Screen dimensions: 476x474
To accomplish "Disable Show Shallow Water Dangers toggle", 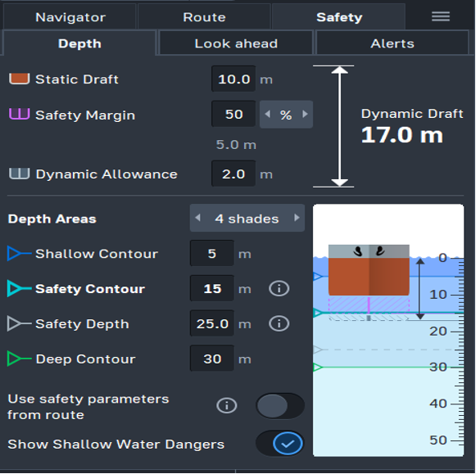I will (280, 444).
